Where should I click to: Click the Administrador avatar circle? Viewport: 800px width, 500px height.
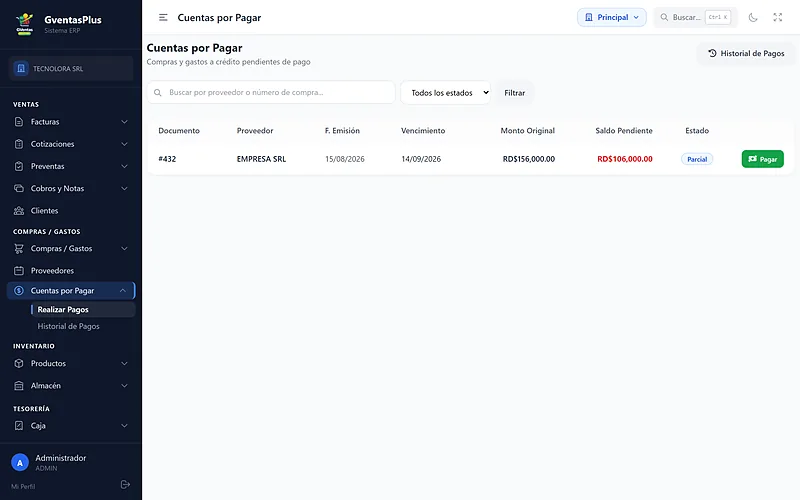coord(20,463)
